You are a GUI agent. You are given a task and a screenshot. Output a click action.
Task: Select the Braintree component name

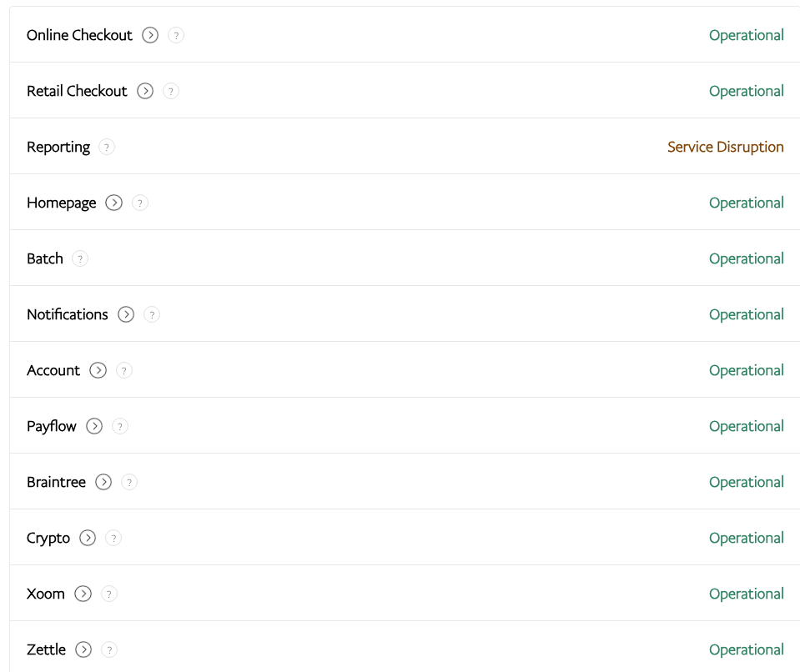pos(56,483)
